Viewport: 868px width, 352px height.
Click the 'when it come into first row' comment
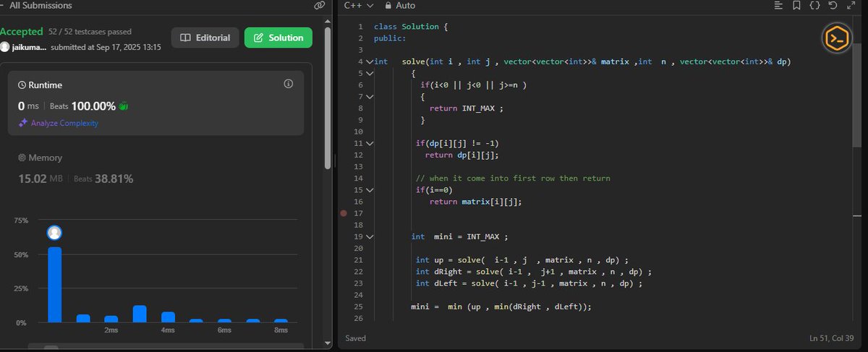(513, 179)
